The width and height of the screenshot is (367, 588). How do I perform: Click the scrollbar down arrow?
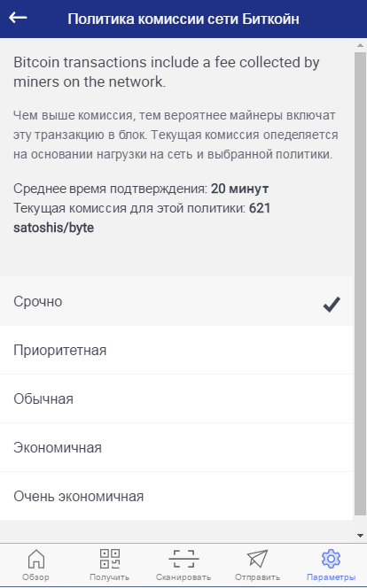click(360, 536)
